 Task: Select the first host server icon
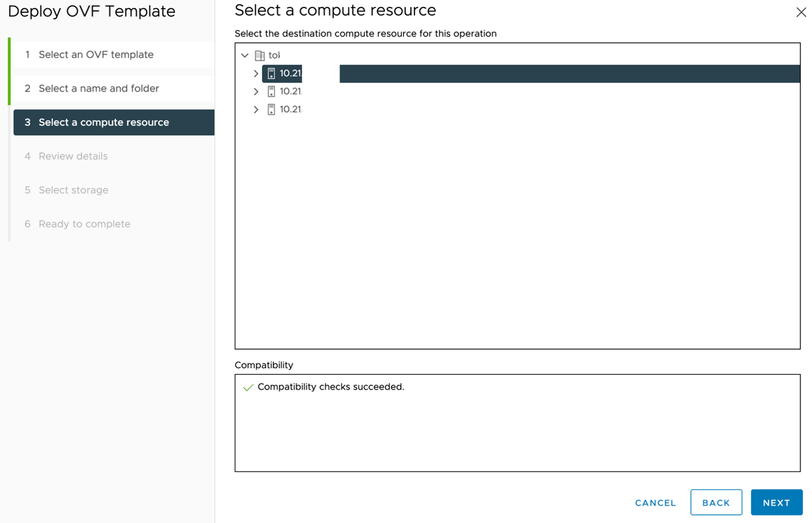[272, 73]
